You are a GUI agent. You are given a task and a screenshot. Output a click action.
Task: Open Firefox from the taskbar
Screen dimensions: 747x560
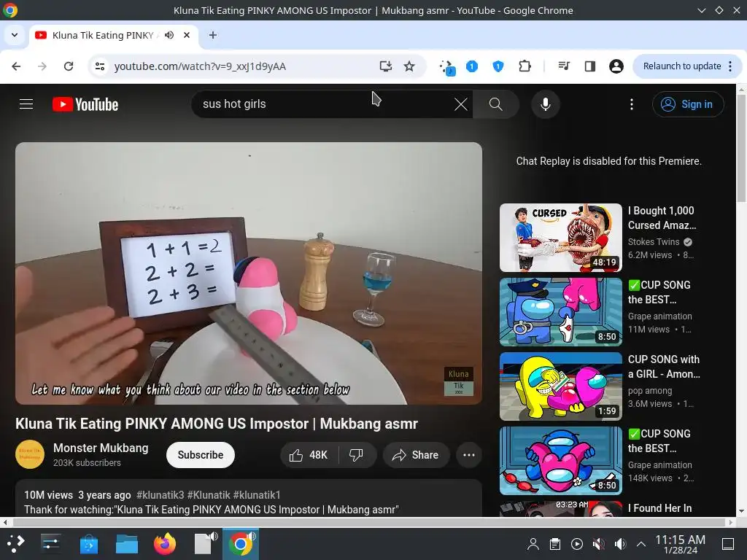(x=164, y=544)
